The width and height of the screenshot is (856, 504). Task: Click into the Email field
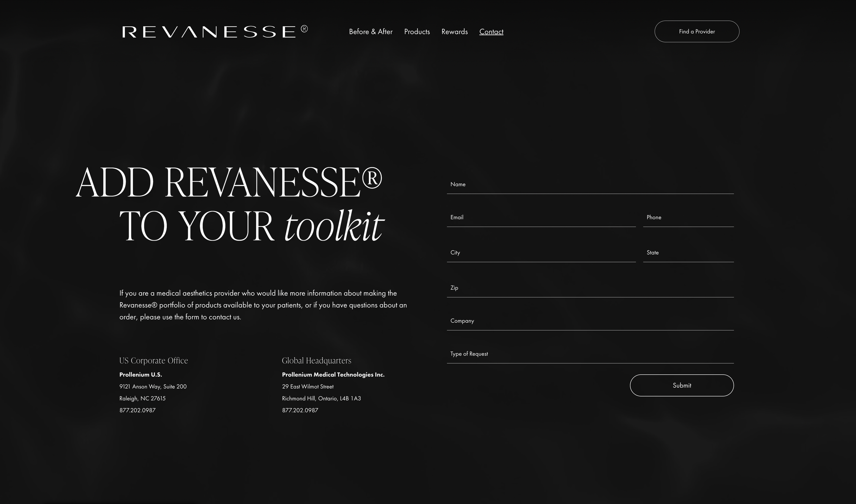coord(541,218)
